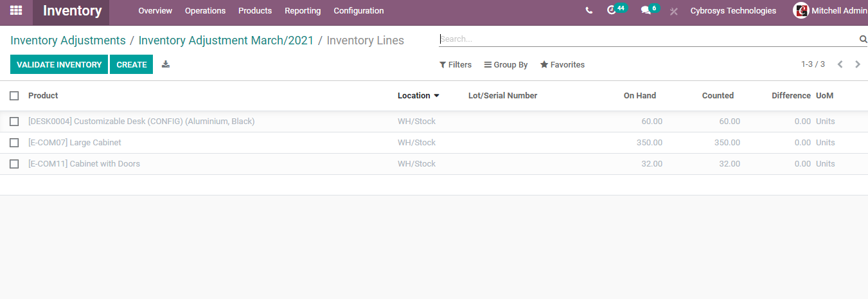Open the Overview menu

tap(155, 11)
